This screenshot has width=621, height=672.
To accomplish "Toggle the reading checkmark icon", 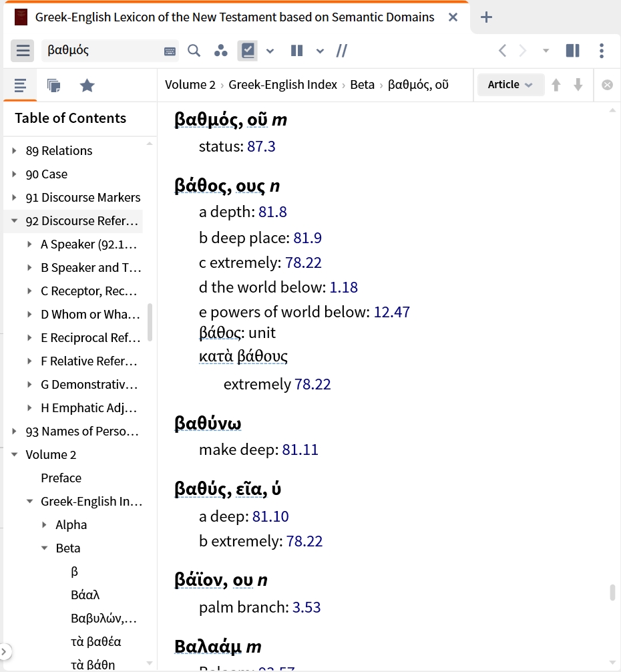I will click(x=248, y=51).
